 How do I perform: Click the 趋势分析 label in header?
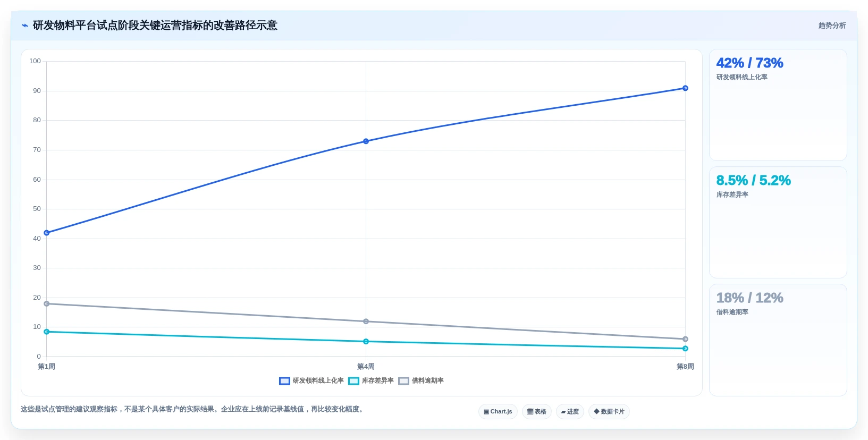[832, 26]
